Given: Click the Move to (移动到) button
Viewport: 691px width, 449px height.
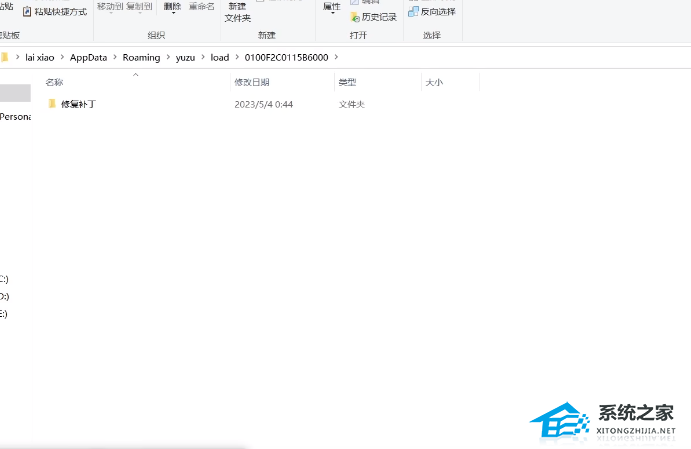Looking at the screenshot, I should click(x=110, y=7).
